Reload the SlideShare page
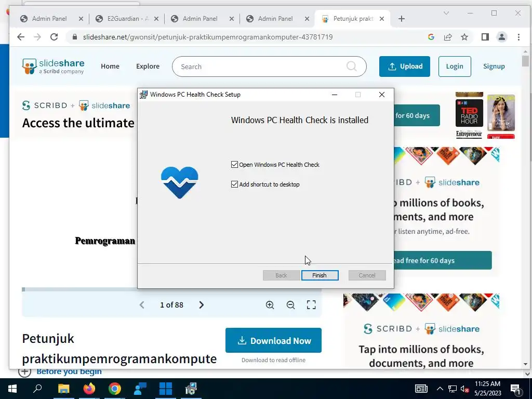Viewport: 532px width, 399px height. pos(54,37)
